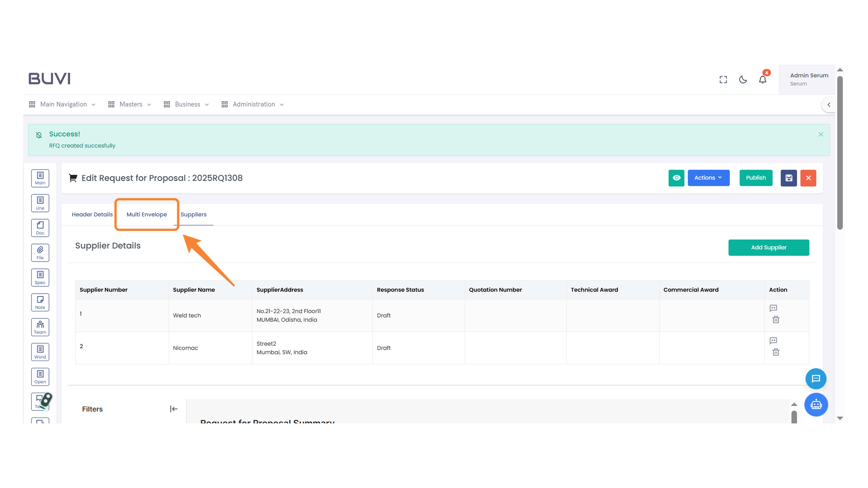Click the Add Supplier button
This screenshot has height=488, width=868.
769,248
